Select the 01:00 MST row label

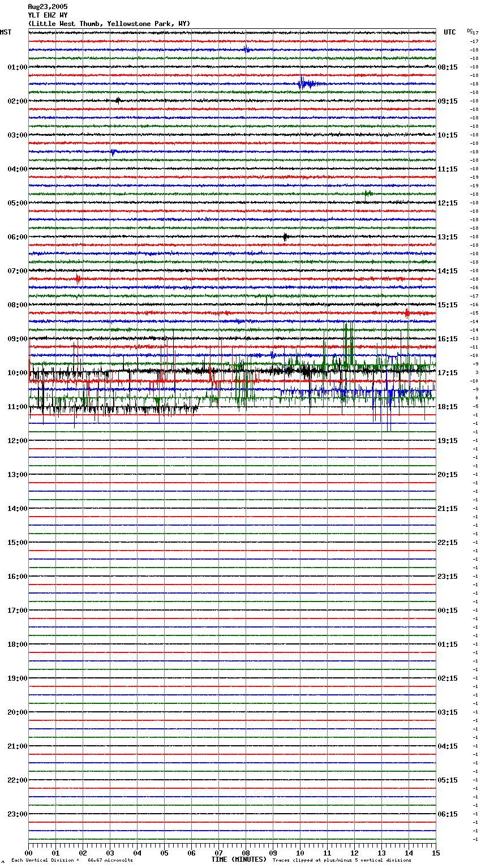pos(18,67)
